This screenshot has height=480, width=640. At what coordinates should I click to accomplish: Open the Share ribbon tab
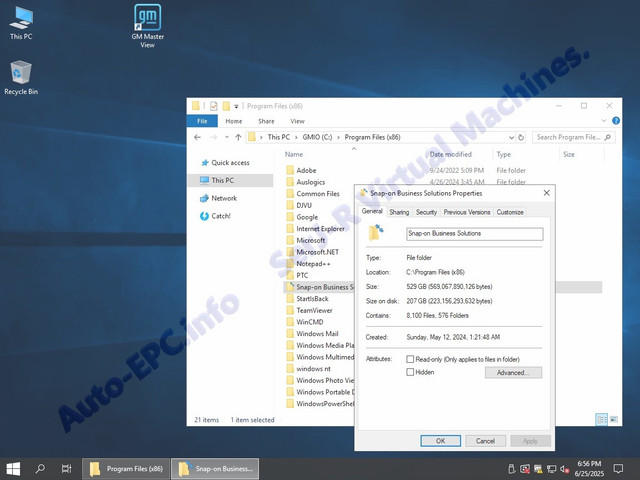[266, 121]
